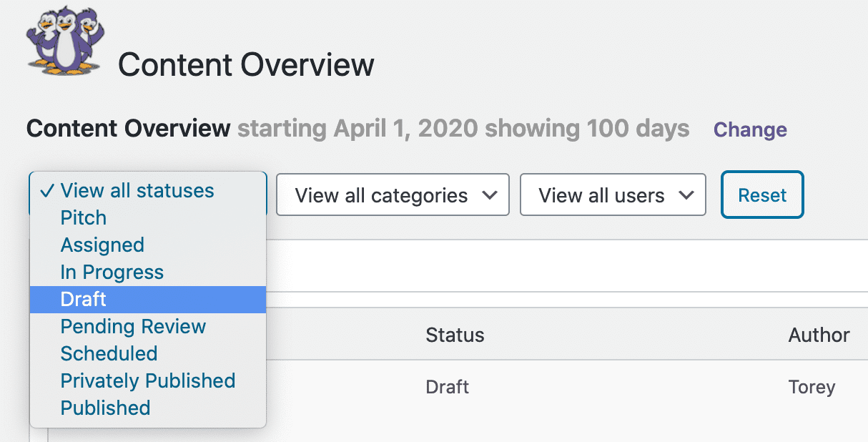Click the chevron on View all users dropdown
868x442 pixels.
(x=686, y=195)
